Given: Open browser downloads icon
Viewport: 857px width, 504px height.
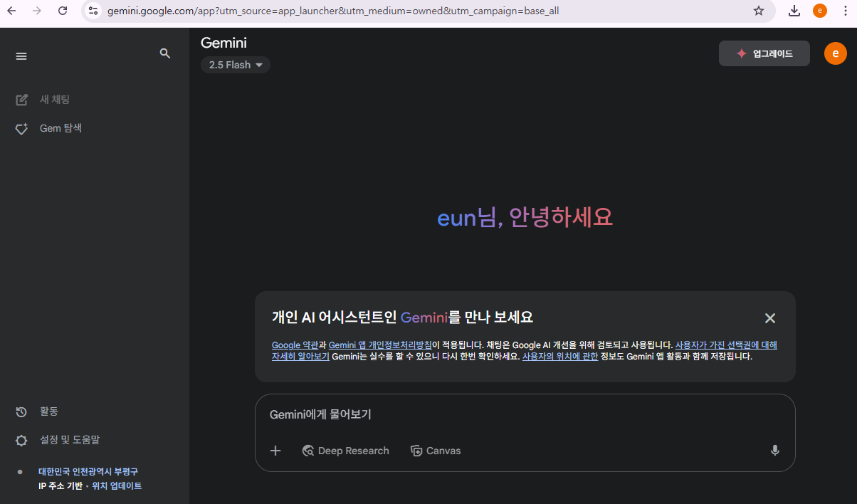Looking at the screenshot, I should (x=794, y=11).
